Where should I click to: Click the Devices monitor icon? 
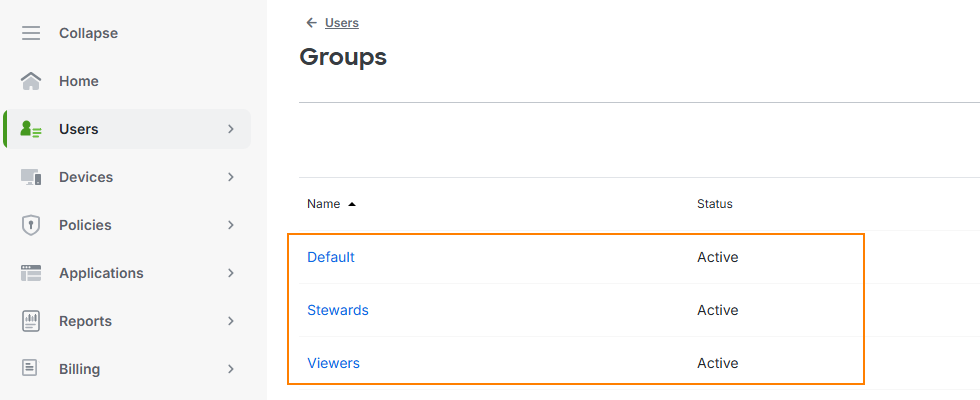click(x=31, y=178)
